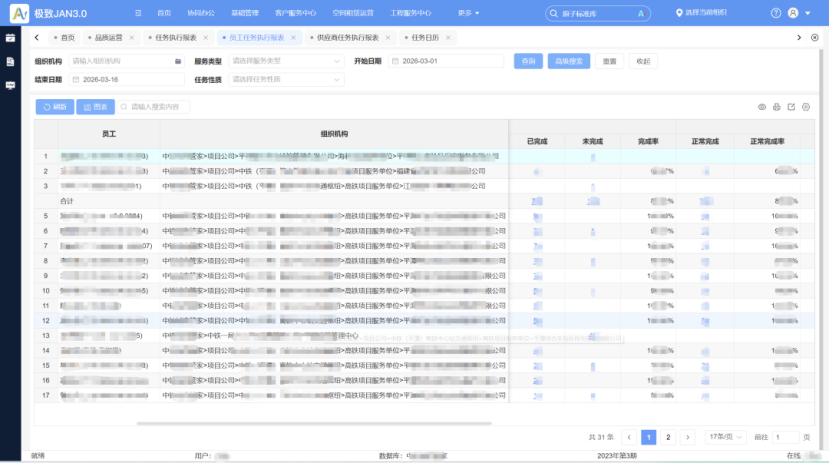Close the 品质运营 tab

tap(132, 38)
